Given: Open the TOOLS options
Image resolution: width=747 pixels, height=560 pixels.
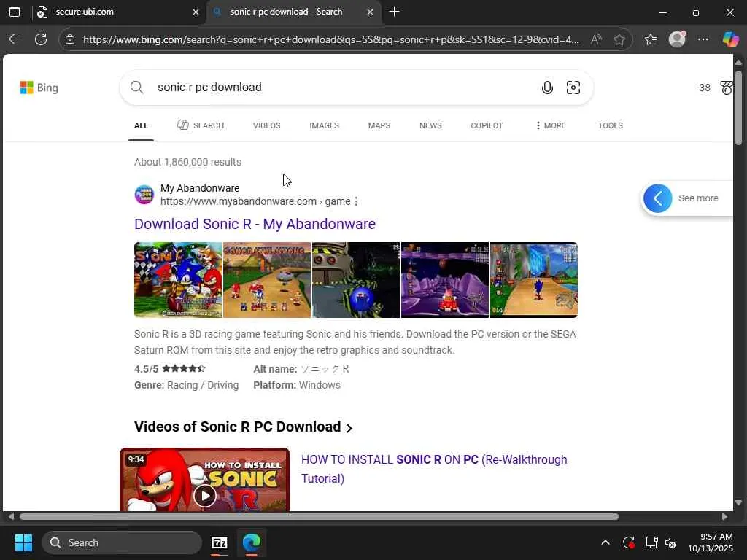Looking at the screenshot, I should pos(611,125).
